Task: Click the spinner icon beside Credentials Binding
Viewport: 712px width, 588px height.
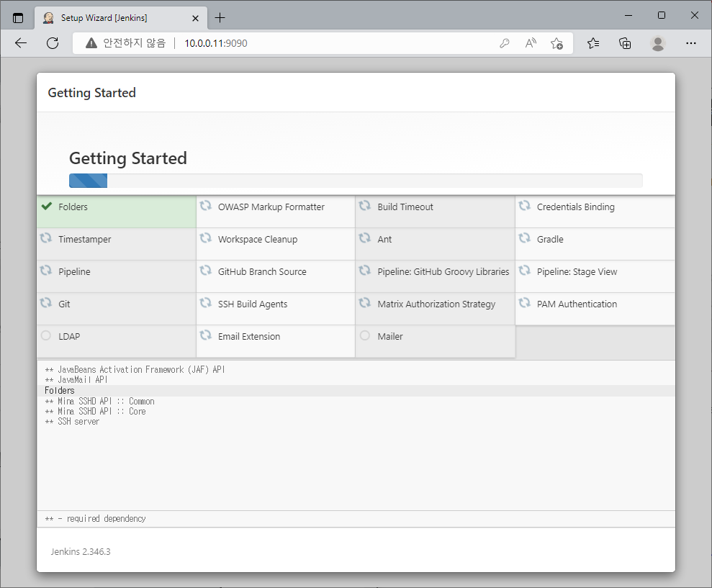Action: click(x=525, y=206)
